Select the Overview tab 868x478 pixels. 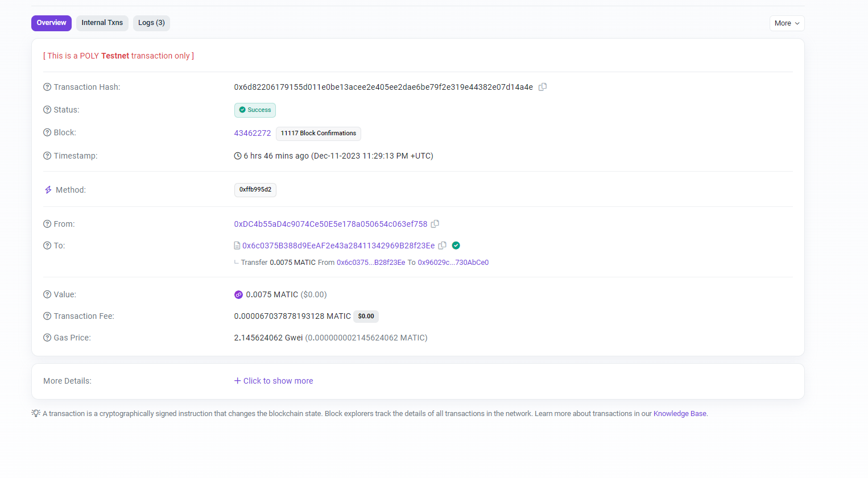(51, 23)
